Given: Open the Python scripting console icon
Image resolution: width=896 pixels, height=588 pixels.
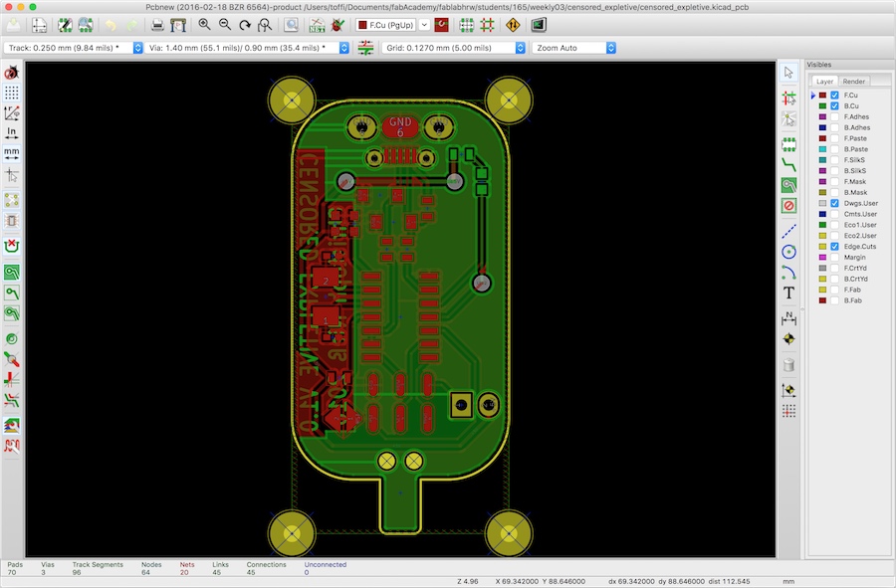Looking at the screenshot, I should pos(539,25).
